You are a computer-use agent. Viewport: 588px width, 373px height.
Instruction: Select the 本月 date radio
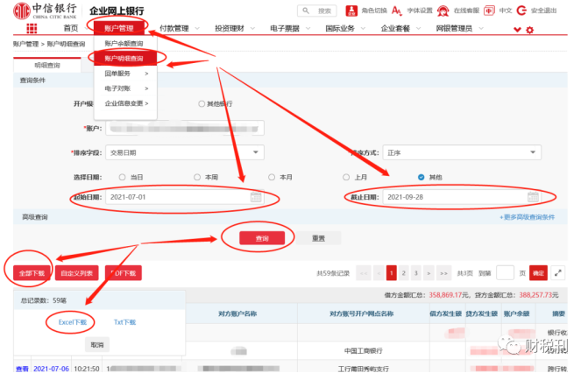click(272, 177)
